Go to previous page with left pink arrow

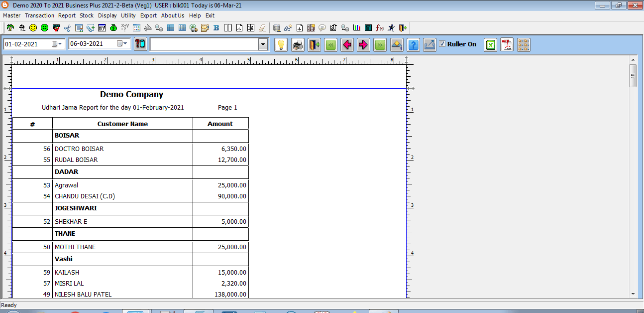pos(347,45)
